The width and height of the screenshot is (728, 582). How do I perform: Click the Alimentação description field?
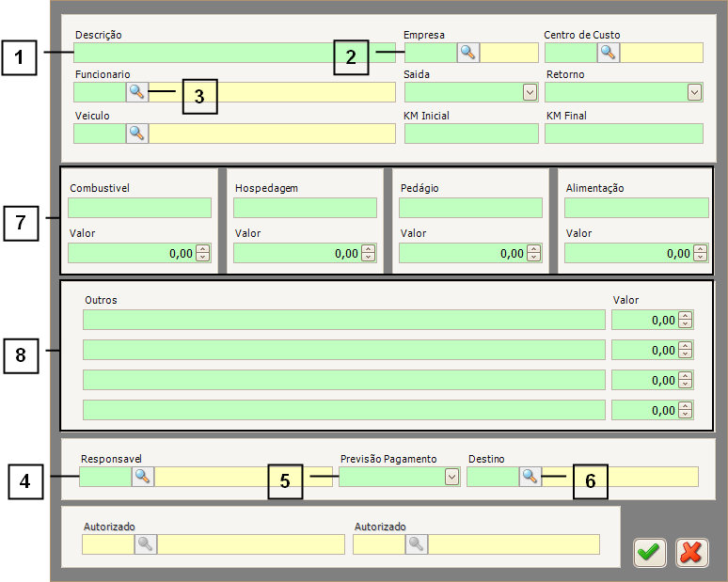(x=636, y=208)
